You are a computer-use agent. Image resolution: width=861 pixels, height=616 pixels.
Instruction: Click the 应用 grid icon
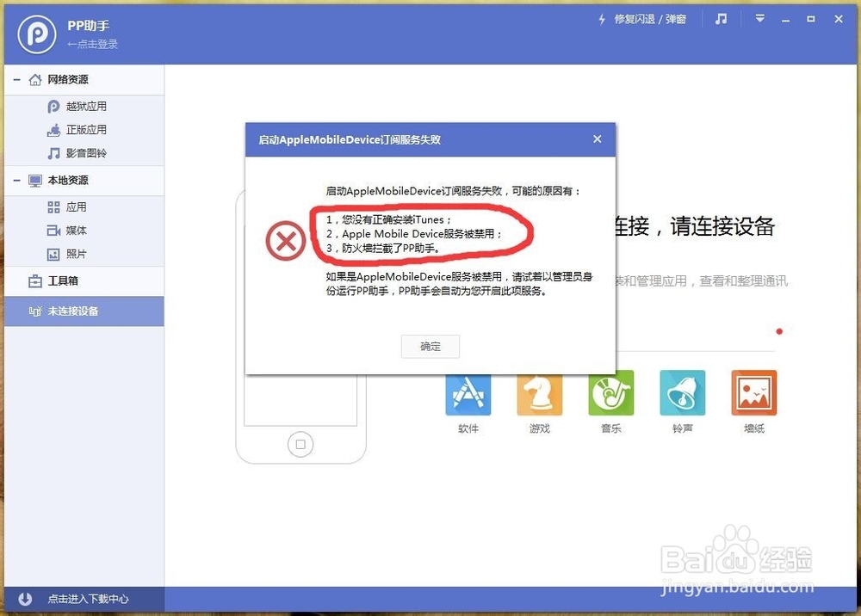53,206
